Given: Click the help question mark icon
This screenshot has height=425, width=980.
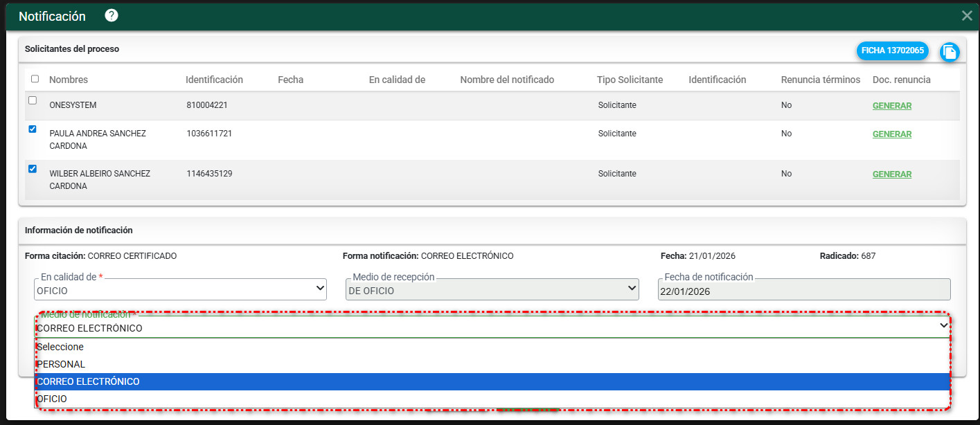Looking at the screenshot, I should click(x=111, y=16).
